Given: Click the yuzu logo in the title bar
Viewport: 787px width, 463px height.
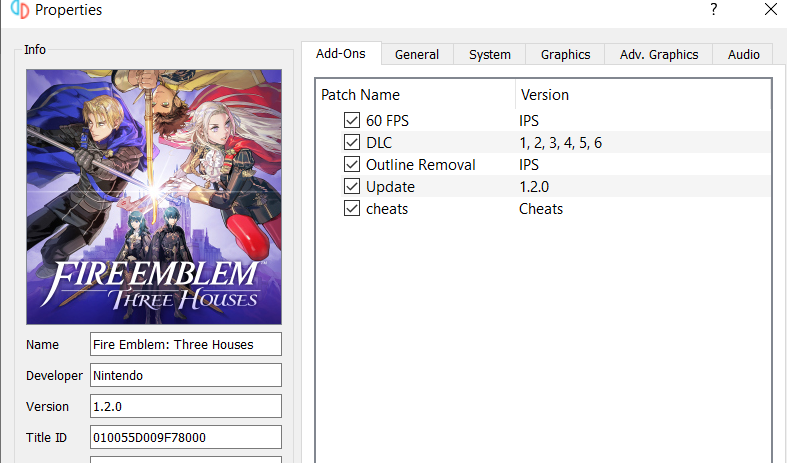Looking at the screenshot, I should click(20, 9).
